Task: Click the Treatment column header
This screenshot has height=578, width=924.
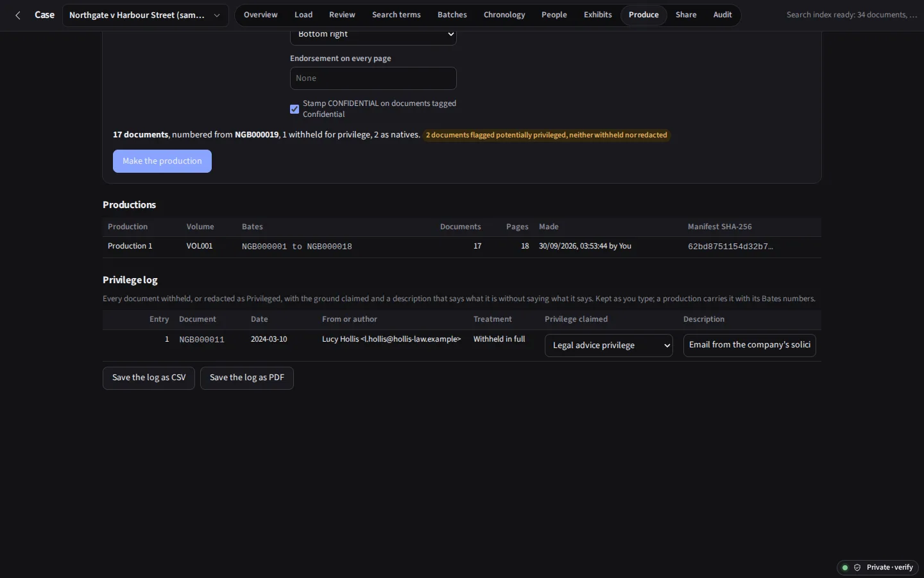Action: (493, 319)
